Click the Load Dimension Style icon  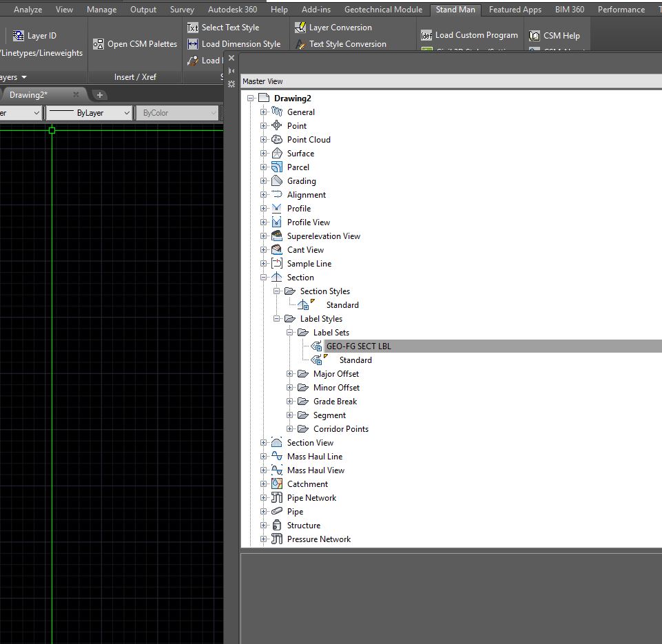192,44
